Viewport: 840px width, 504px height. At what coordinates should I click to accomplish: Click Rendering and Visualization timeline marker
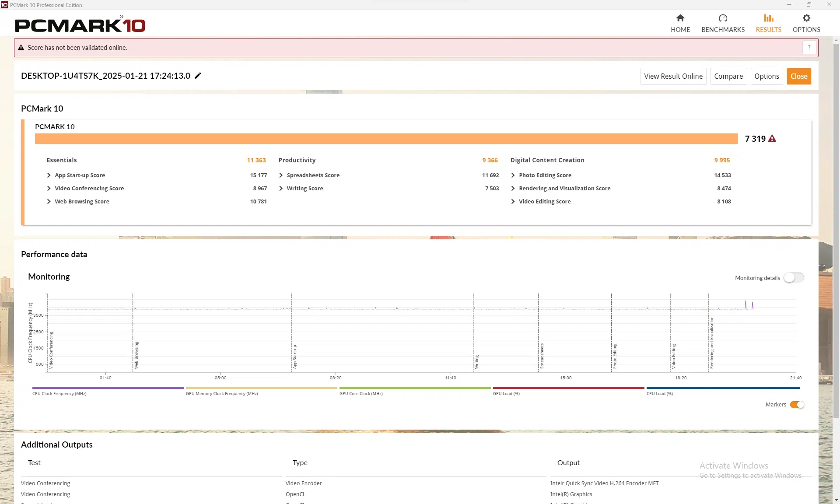pos(711,343)
